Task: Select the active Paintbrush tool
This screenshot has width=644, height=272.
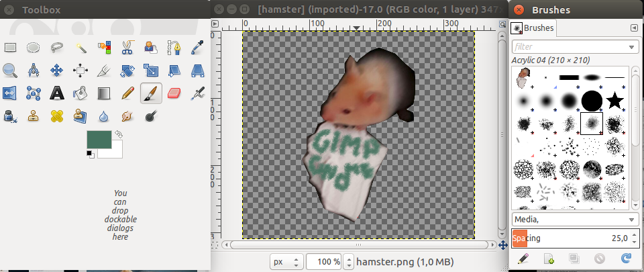Action: point(151,93)
